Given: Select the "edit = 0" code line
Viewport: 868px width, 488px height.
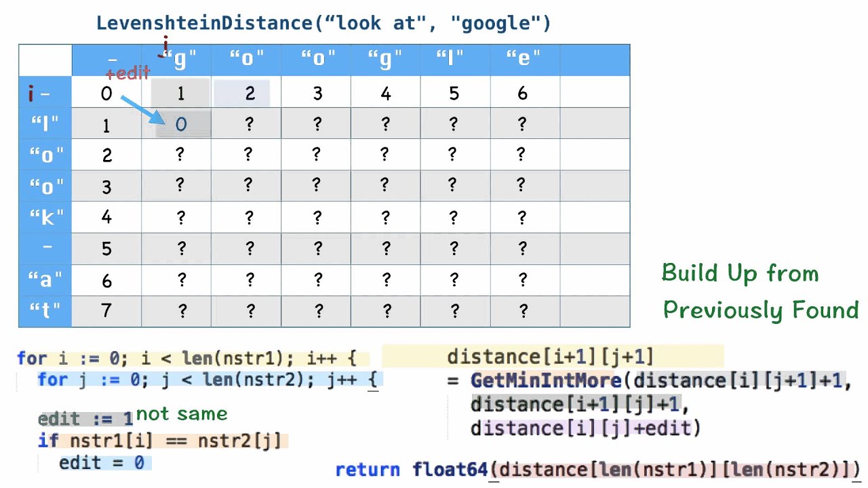Looking at the screenshot, I should coord(102,463).
